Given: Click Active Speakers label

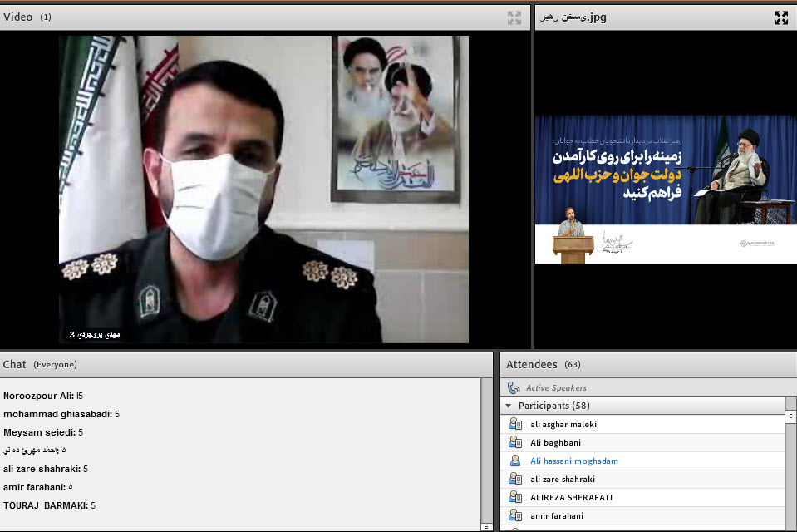Looking at the screenshot, I should point(556,388).
